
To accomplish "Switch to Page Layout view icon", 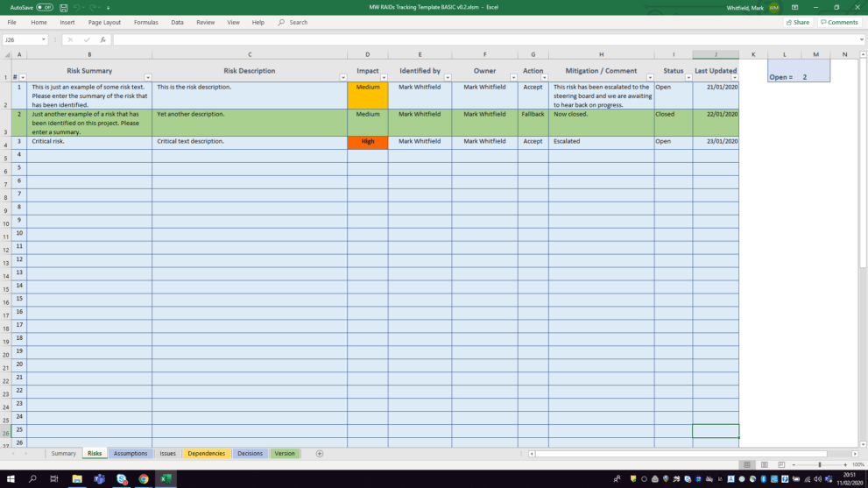I will point(765,464).
